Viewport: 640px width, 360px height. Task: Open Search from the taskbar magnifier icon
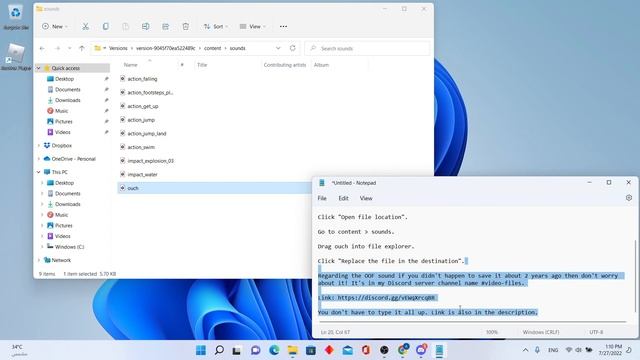pyautogui.click(x=219, y=350)
